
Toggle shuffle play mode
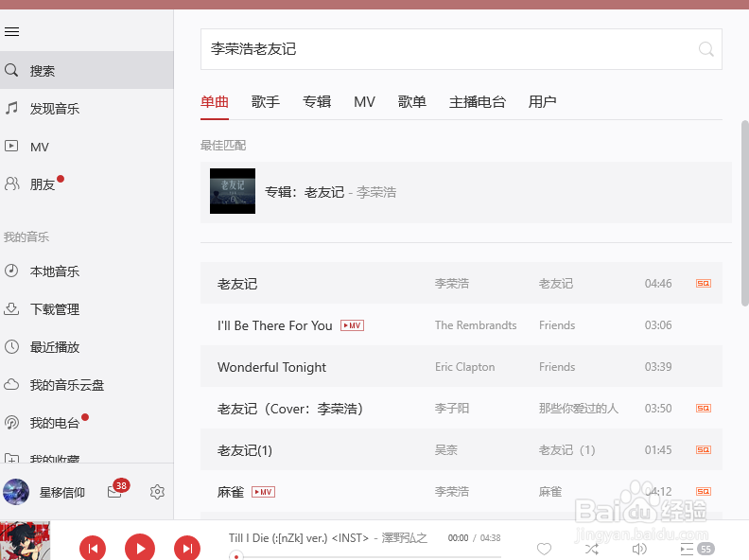pyautogui.click(x=592, y=549)
